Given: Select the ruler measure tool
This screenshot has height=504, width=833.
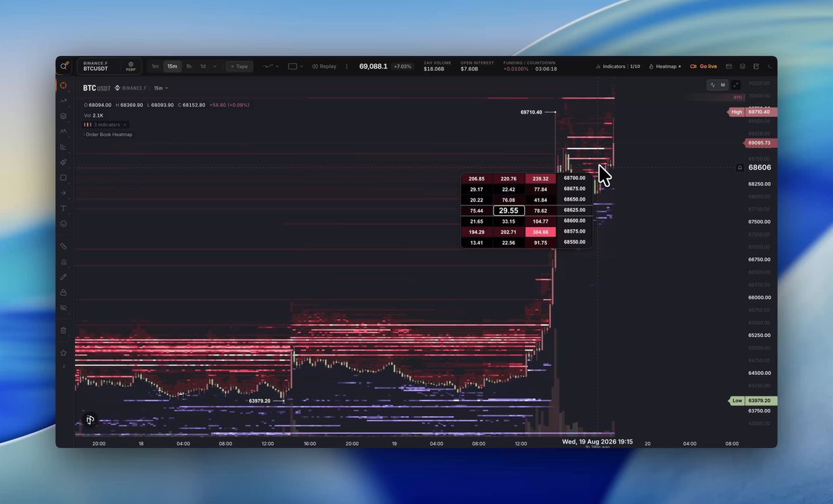Looking at the screenshot, I should (x=63, y=246).
